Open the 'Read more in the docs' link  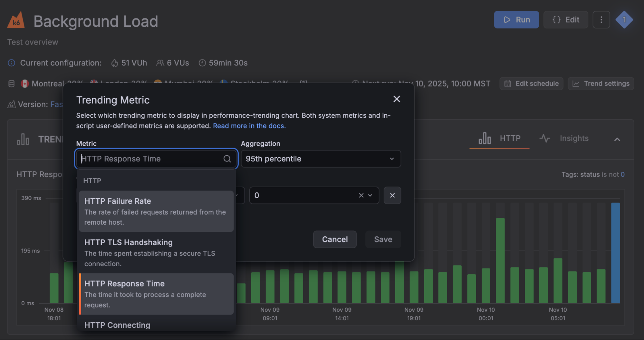[x=249, y=126]
